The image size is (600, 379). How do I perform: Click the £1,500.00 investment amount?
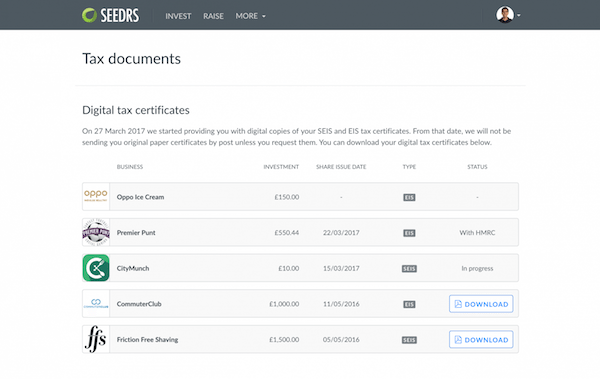(x=284, y=340)
